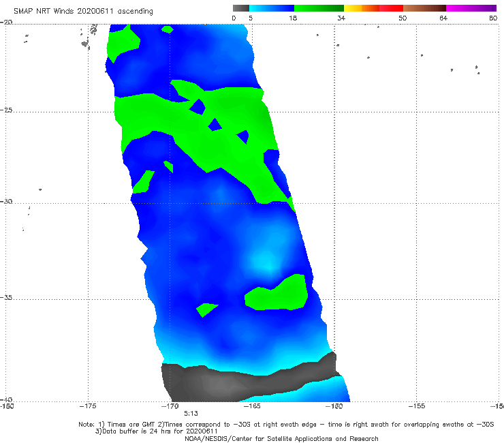Click the note '3)Data buffer is 24 hrs'
The height and width of the screenshot is (443, 504).
pyautogui.click(x=157, y=431)
